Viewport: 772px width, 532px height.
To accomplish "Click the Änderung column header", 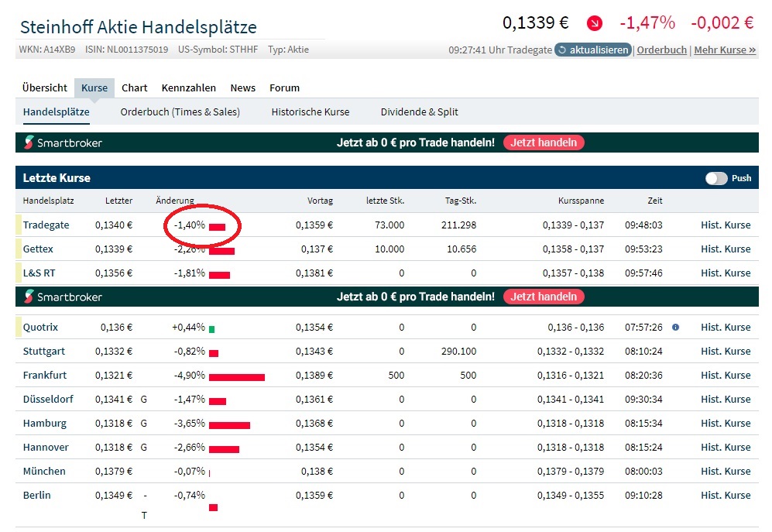I will pos(175,201).
